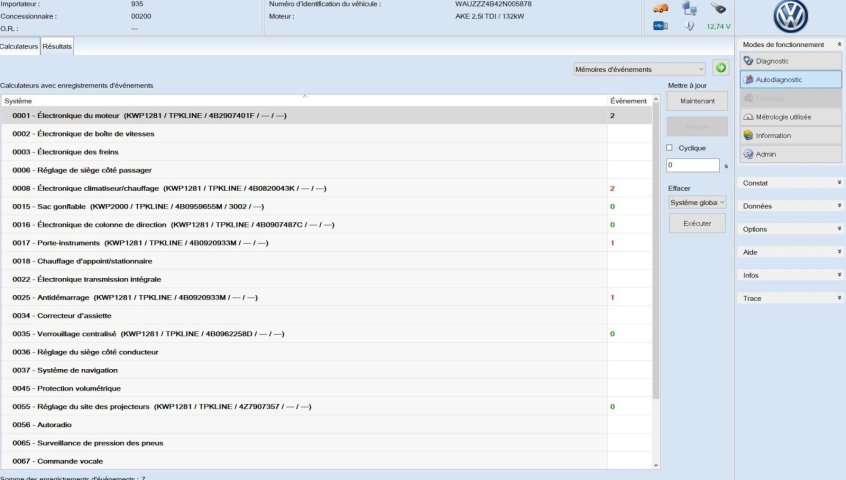Collapse the Modes de fonctionnement panel

839,44
